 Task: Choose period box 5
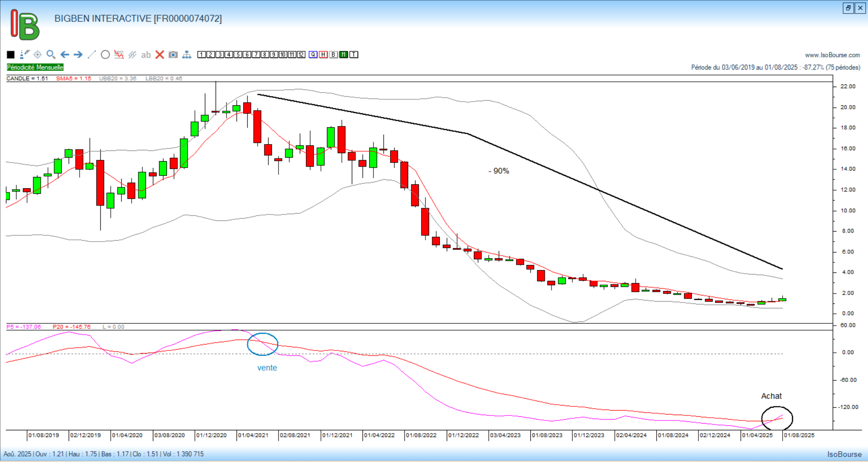coord(238,55)
